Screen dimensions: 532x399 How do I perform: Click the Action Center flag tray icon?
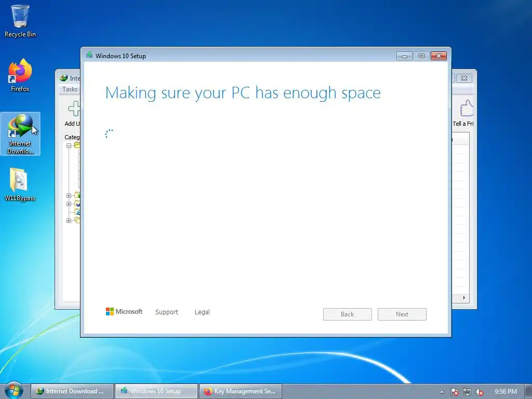coord(454,392)
